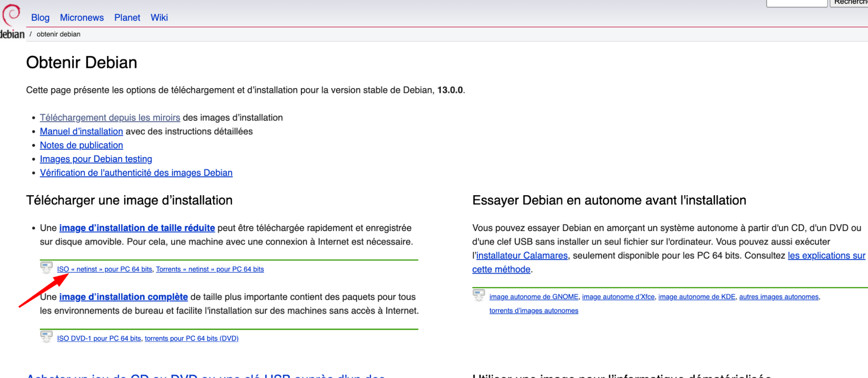Open the Micronews navigation item
The image size is (868, 378).
(82, 18)
